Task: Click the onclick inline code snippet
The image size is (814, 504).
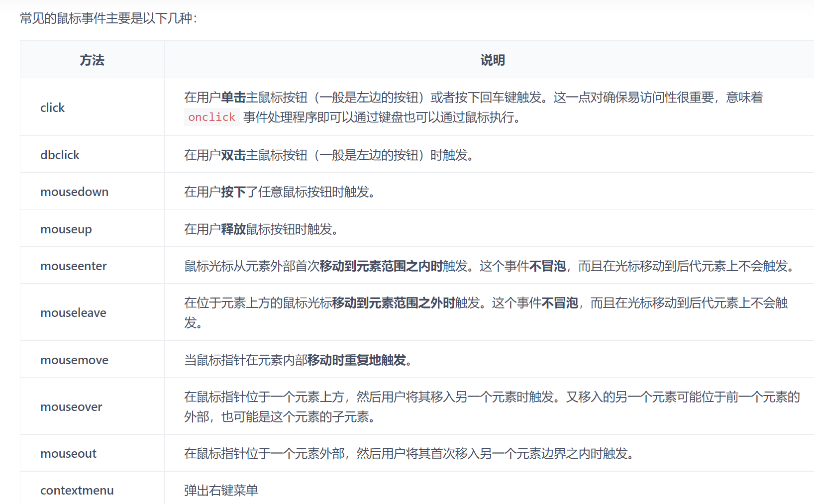Action: pyautogui.click(x=211, y=117)
